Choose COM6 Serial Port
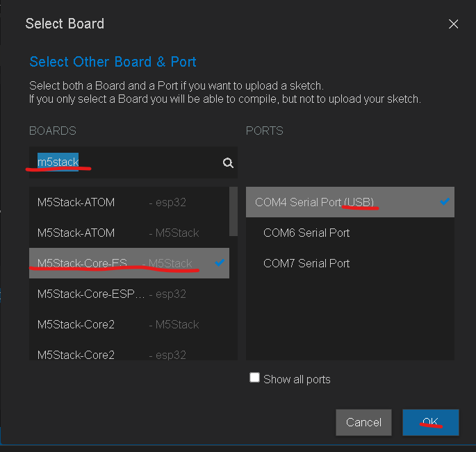The image size is (476, 452). 350,233
